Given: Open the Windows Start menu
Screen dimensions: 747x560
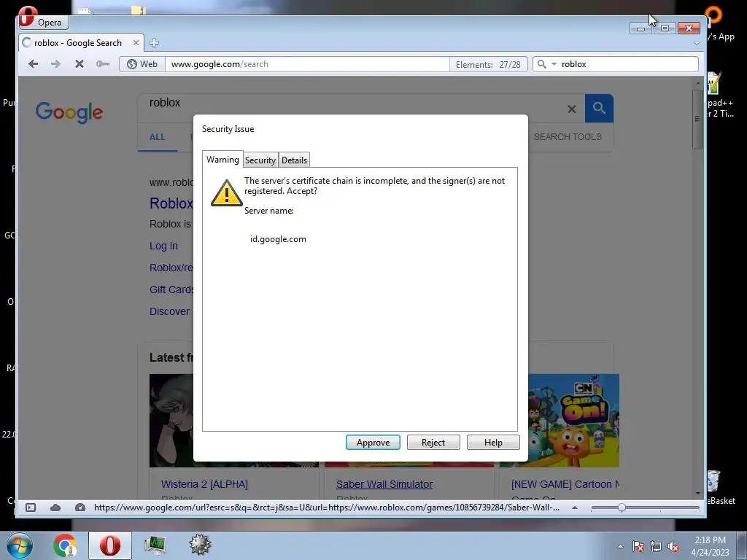Looking at the screenshot, I should pos(20,545).
